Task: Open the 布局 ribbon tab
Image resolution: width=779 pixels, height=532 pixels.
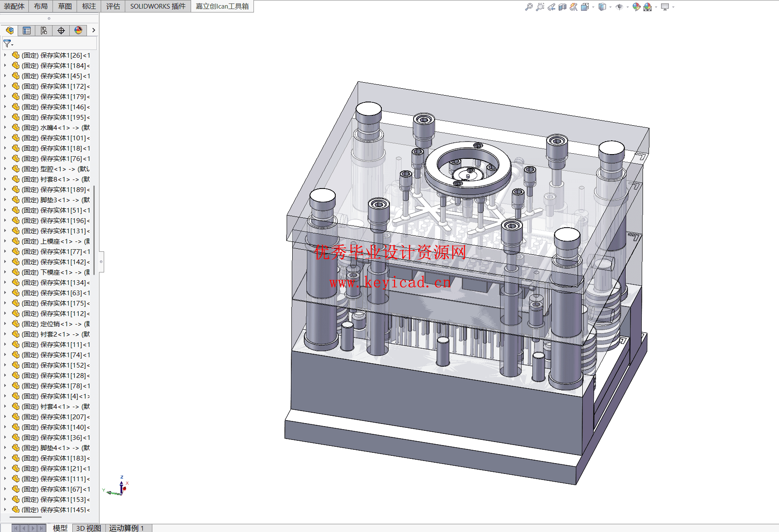Action: point(41,6)
